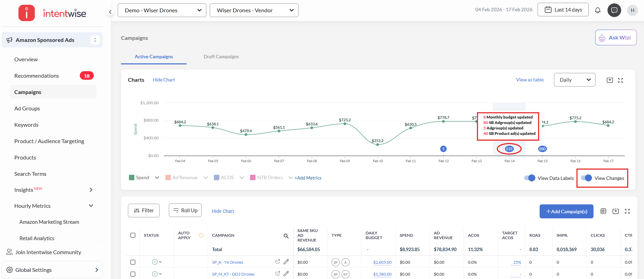Go to Recommendations in sidebar
The image size is (644, 279).
tap(36, 76)
